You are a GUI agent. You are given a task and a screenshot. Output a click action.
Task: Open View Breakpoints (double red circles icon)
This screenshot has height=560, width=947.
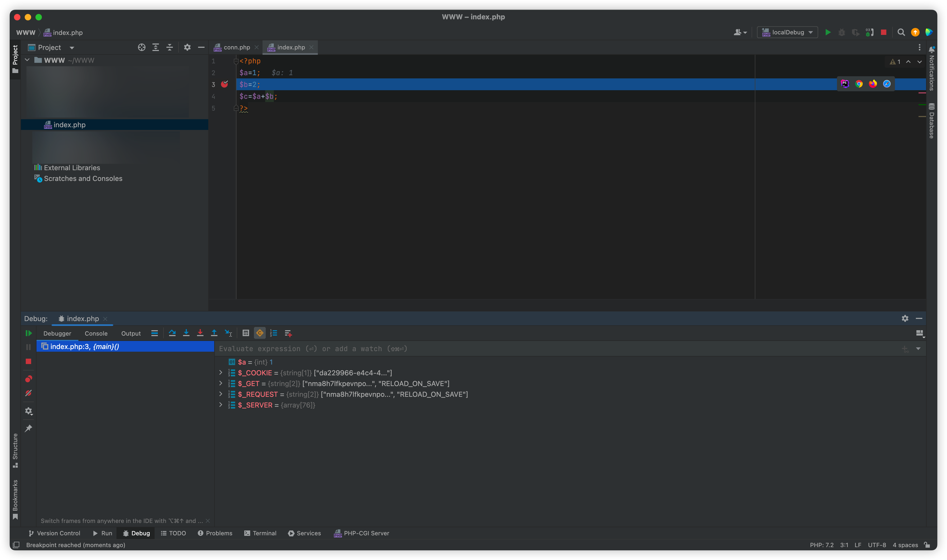click(29, 379)
